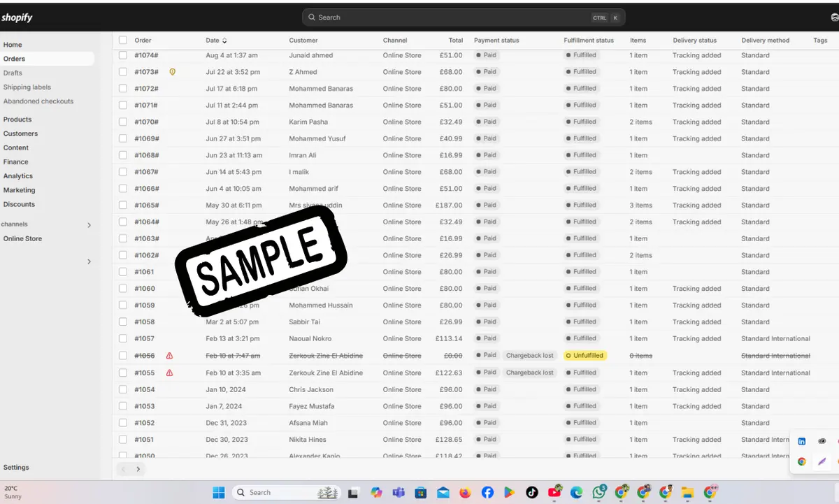Select the checkbox for order #1060
Viewport: 839px width, 504px height.
[123, 289]
